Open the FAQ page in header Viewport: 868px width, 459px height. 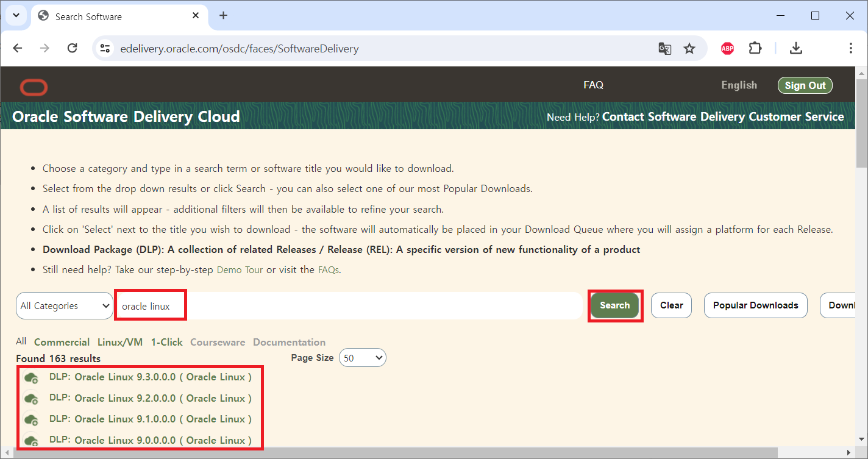pos(593,85)
